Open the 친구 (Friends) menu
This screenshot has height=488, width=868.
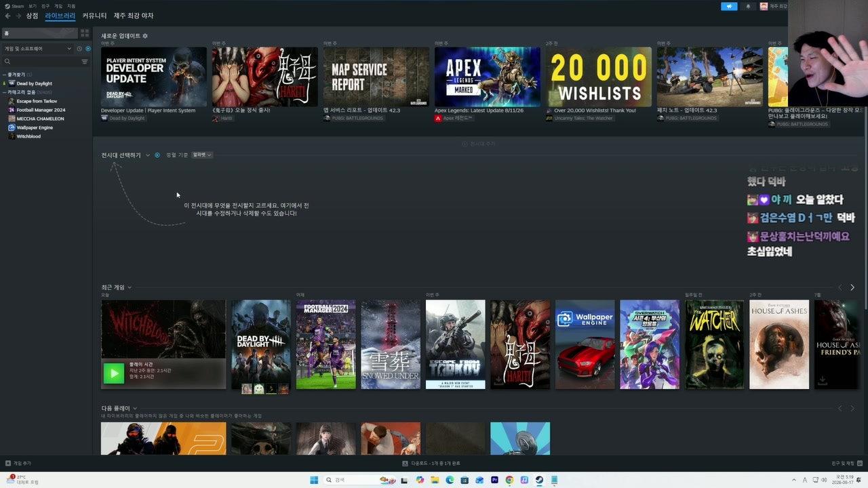(x=45, y=6)
